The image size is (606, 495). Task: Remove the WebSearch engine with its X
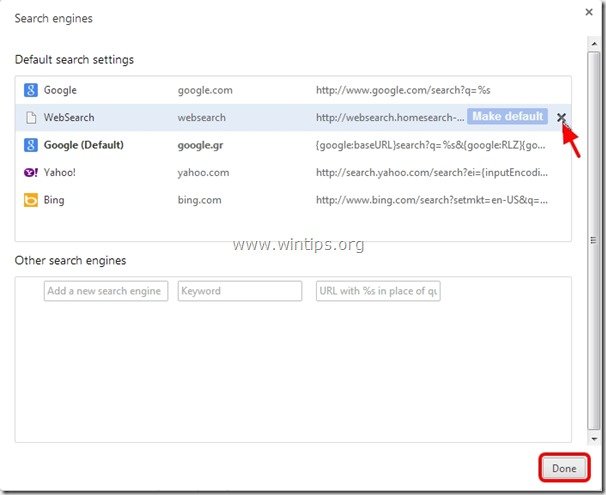[x=561, y=117]
